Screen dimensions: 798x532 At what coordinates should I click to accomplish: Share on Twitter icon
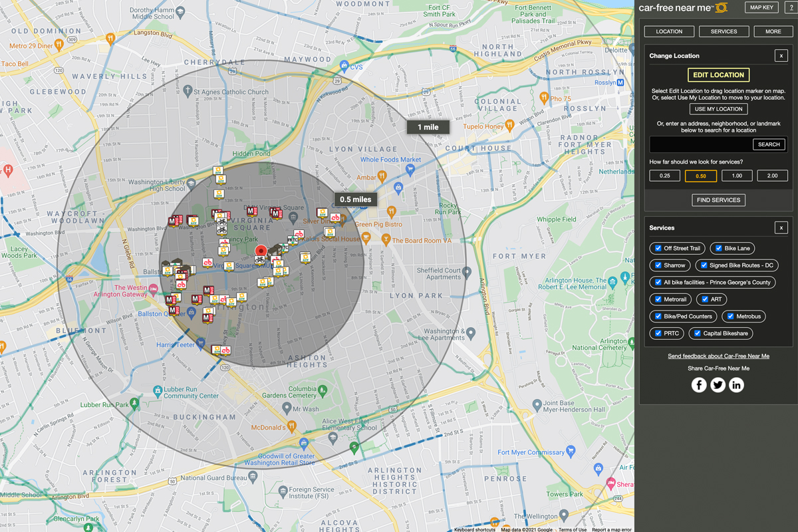[718, 384]
